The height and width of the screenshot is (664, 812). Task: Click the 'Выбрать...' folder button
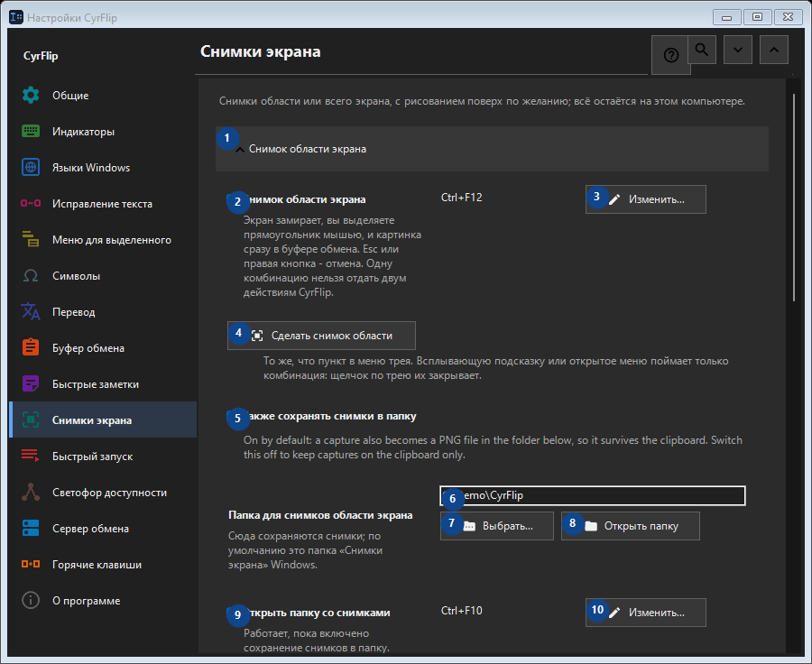point(497,526)
